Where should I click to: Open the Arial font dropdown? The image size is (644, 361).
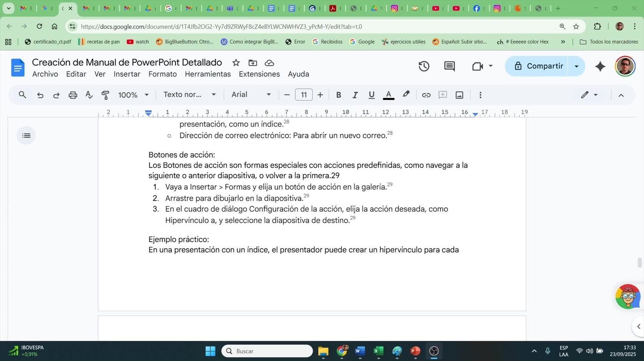[x=251, y=95]
